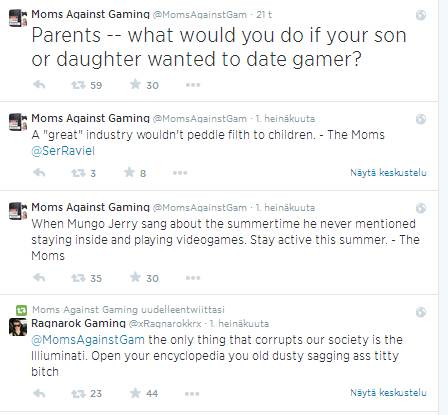Open more options on the 'peddle filth' tweet
The width and height of the screenshot is (448, 415).
coord(180,173)
